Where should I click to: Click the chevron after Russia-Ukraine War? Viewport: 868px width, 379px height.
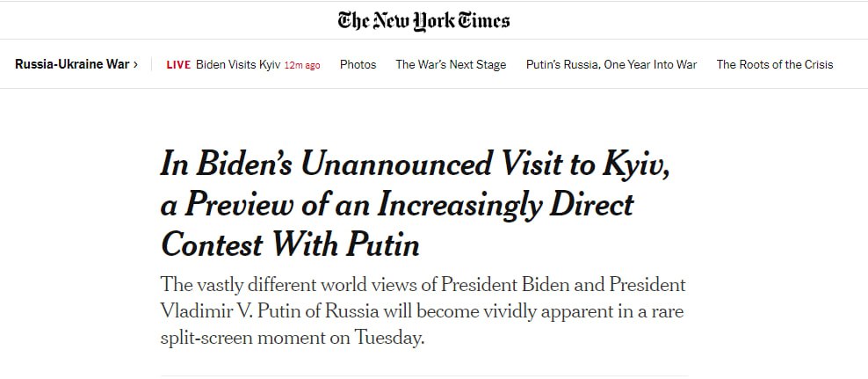(x=135, y=64)
